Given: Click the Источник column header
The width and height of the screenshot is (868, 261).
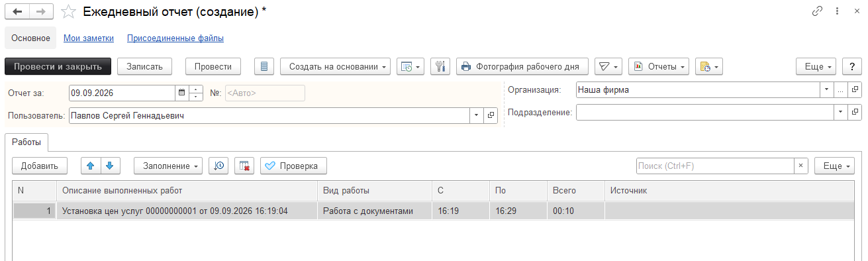Looking at the screenshot, I should [x=729, y=191].
